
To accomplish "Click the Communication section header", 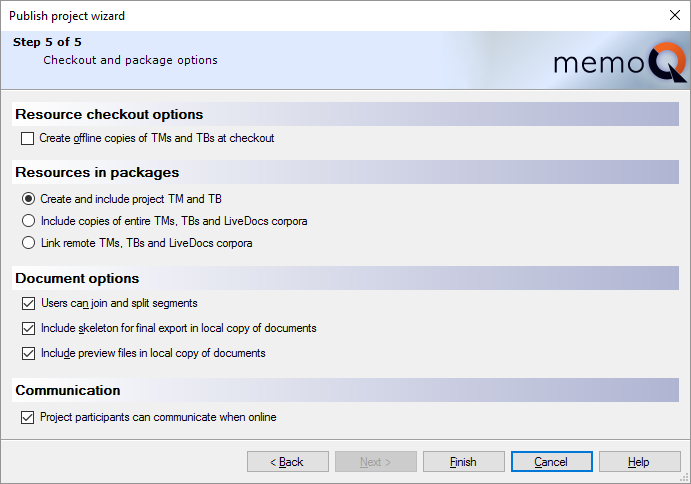I will [68, 390].
